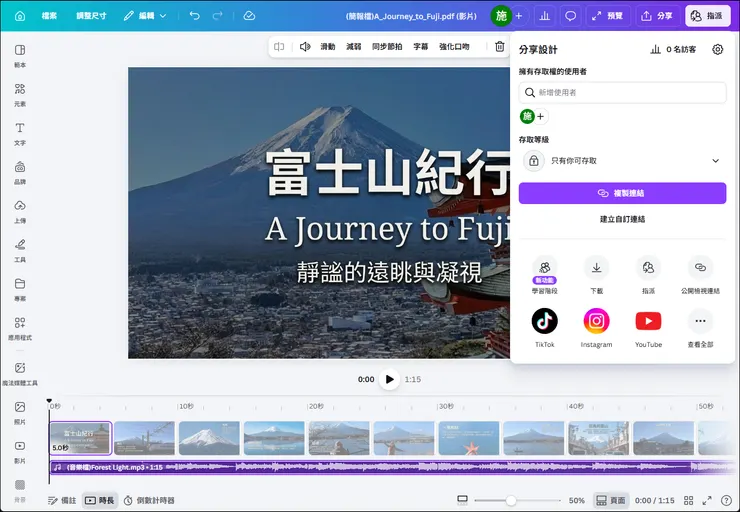Expand the 編輯 mode dropdown
This screenshot has height=512, width=740.
[145, 16]
